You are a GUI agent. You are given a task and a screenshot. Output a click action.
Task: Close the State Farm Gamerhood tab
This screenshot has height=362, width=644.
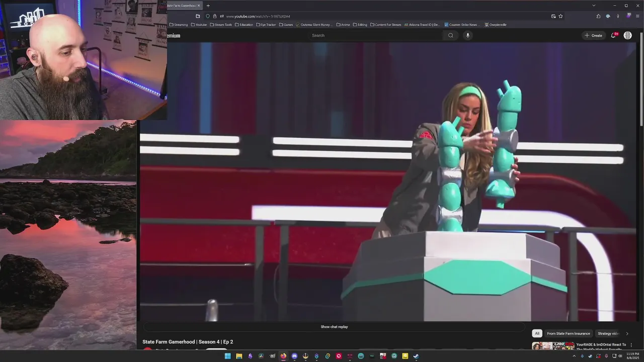point(199,6)
